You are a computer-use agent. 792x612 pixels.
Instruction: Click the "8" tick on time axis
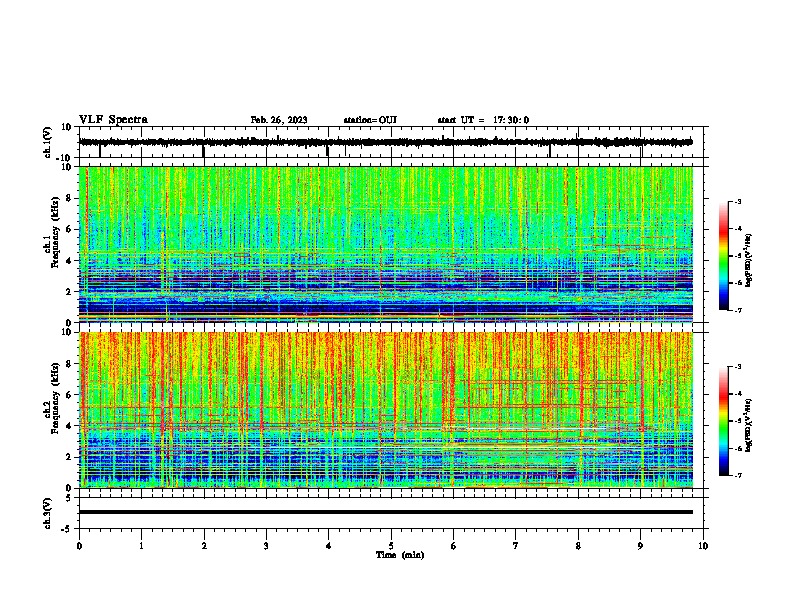coord(578,546)
